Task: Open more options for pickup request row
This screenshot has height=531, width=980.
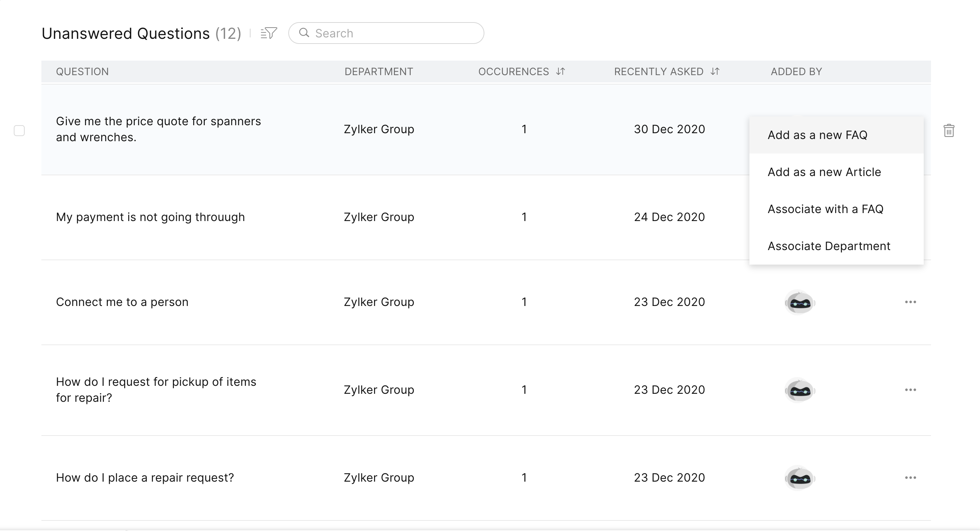Action: coord(910,390)
